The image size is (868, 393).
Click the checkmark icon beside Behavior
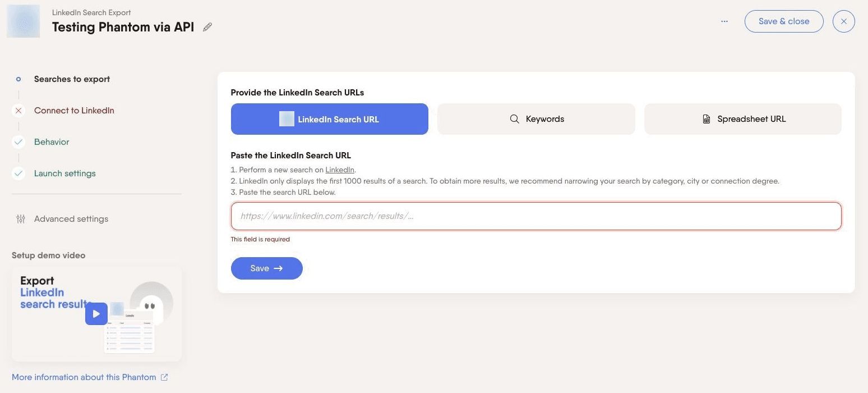point(19,142)
